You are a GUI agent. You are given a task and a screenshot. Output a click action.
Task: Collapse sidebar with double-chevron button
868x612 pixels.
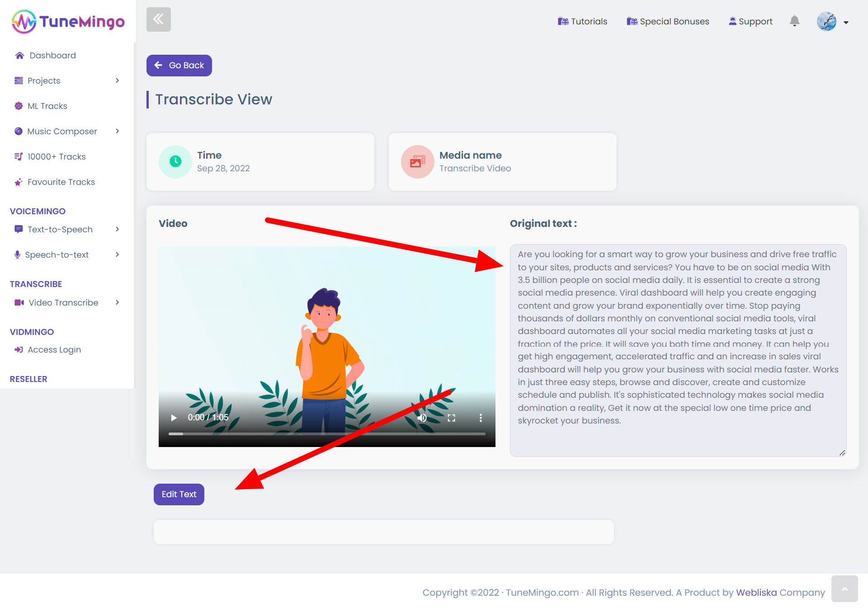pyautogui.click(x=159, y=19)
